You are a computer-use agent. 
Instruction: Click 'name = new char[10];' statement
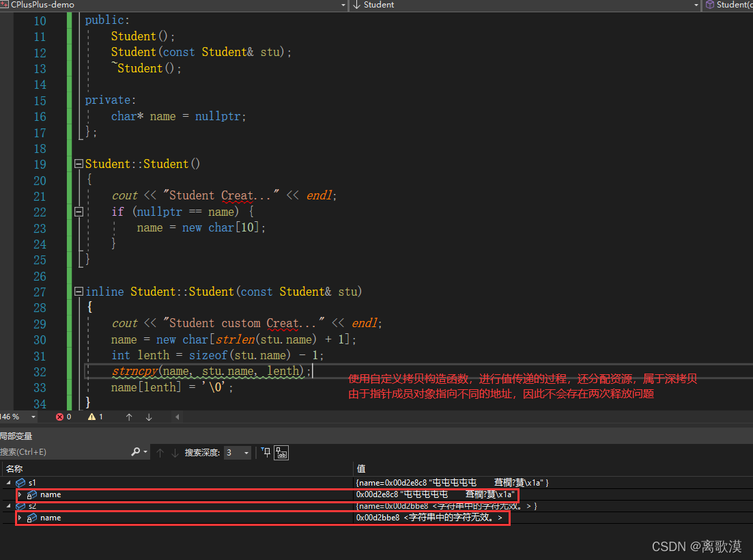(x=201, y=227)
